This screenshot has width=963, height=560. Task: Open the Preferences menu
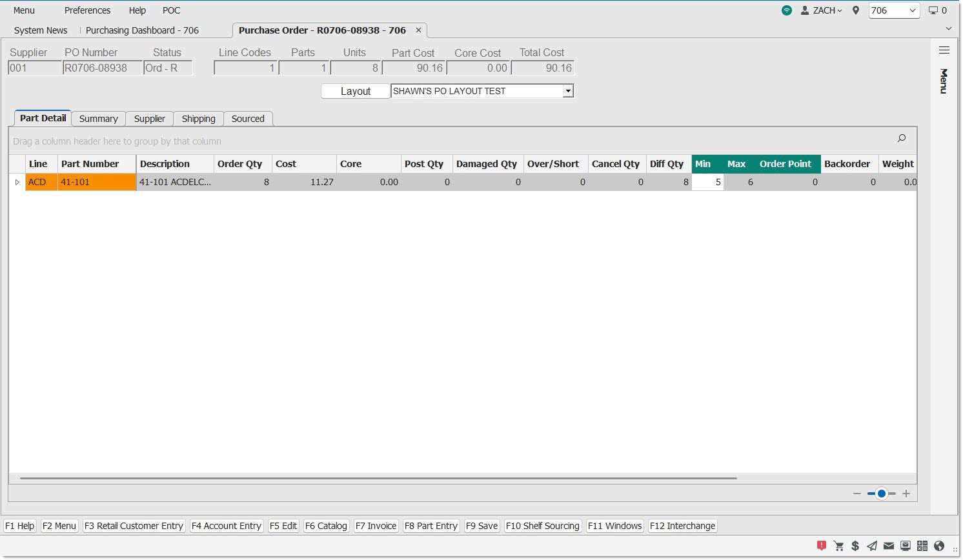point(87,10)
